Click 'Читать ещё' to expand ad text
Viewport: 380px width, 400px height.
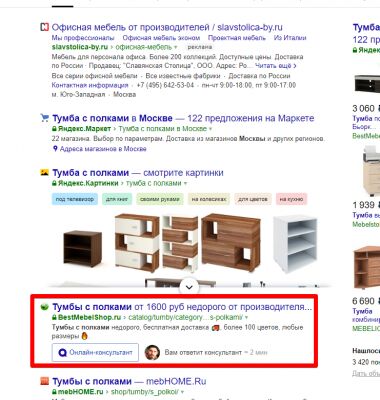tap(276, 66)
